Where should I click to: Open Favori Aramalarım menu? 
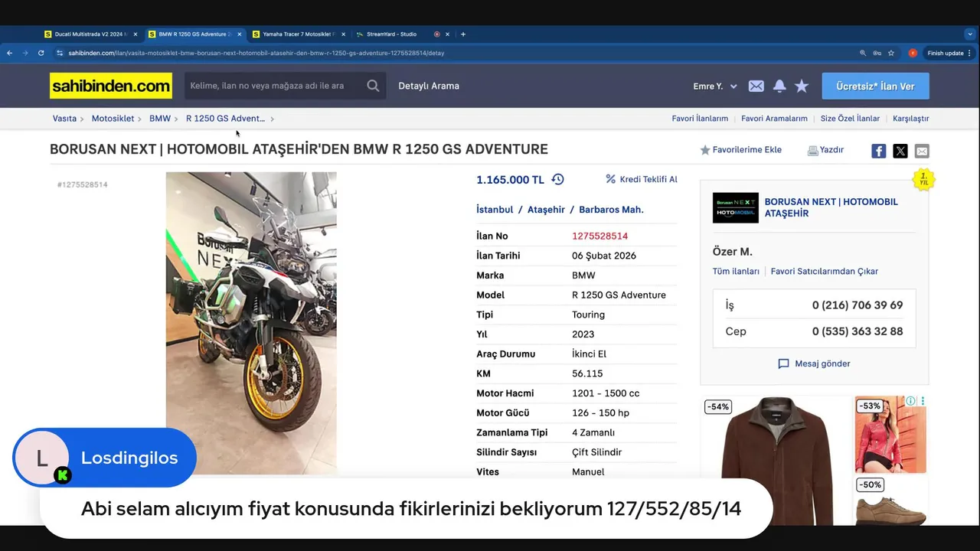click(x=774, y=119)
